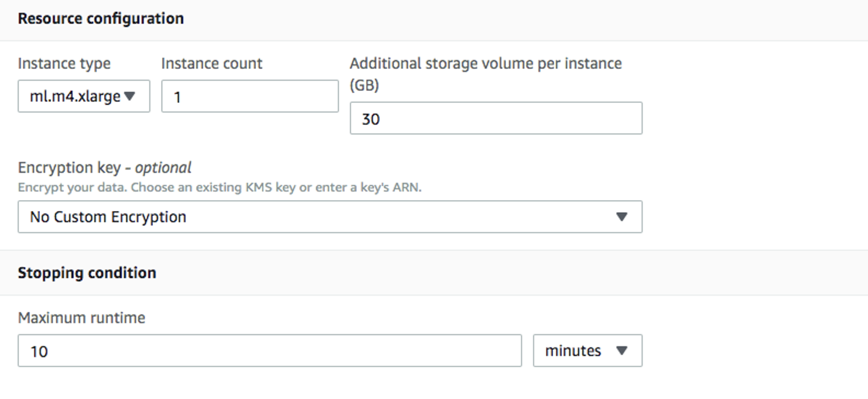Click inside the Instance count field
Viewport: 868px width, 399px height.
250,96
